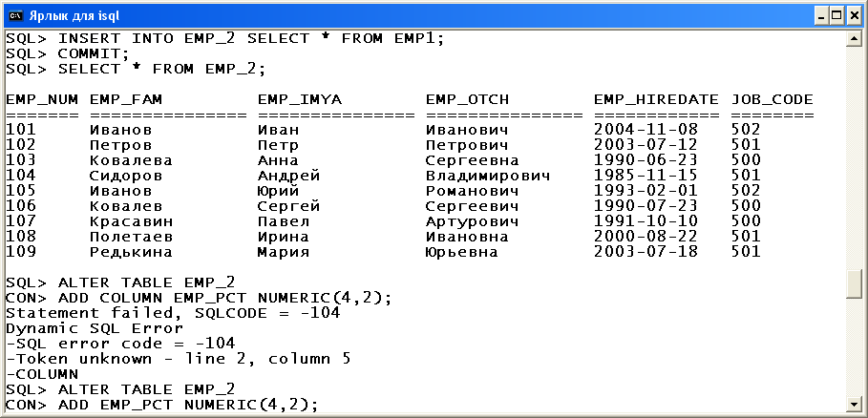Image resolution: width=868 pixels, height=418 pixels.
Task: Click the EMP_HIREDATE column header
Action: pos(657,100)
